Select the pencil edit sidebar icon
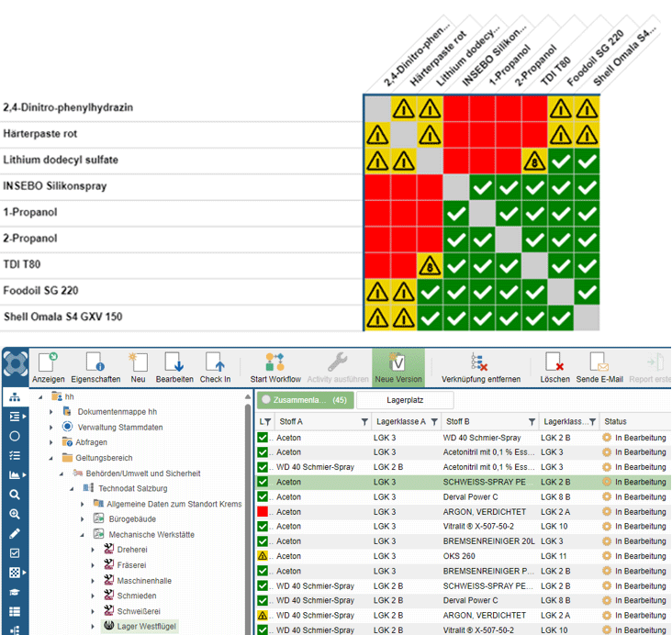 coord(15,533)
